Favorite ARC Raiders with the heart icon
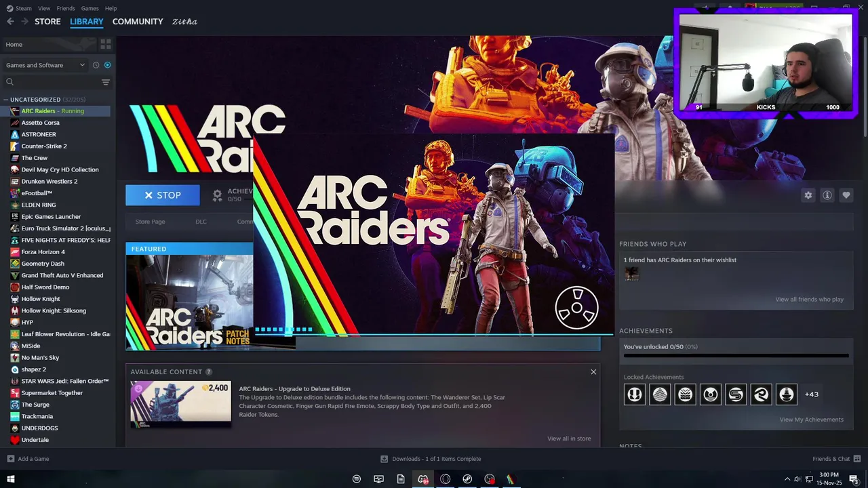Image resolution: width=868 pixels, height=488 pixels. click(846, 195)
